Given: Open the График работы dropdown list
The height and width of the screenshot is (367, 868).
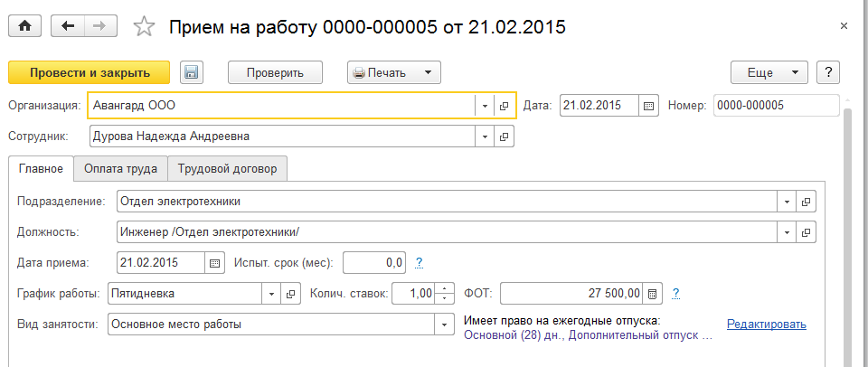Looking at the screenshot, I should [272, 293].
